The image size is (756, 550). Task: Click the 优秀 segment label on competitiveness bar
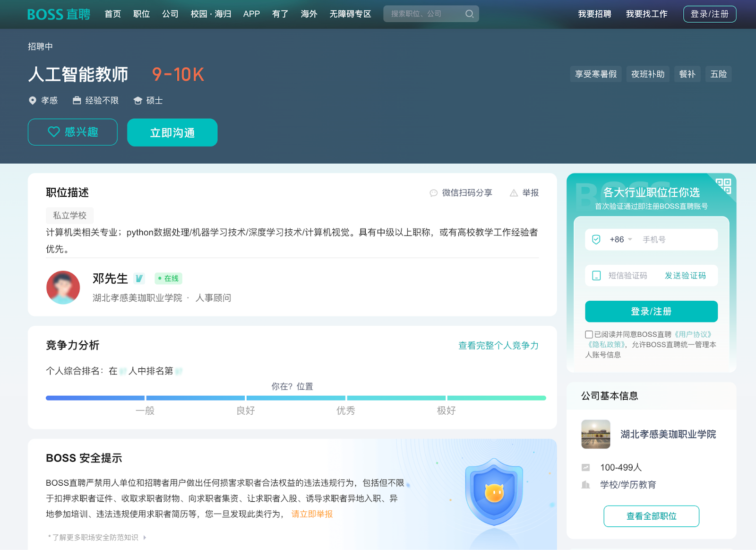(x=345, y=410)
